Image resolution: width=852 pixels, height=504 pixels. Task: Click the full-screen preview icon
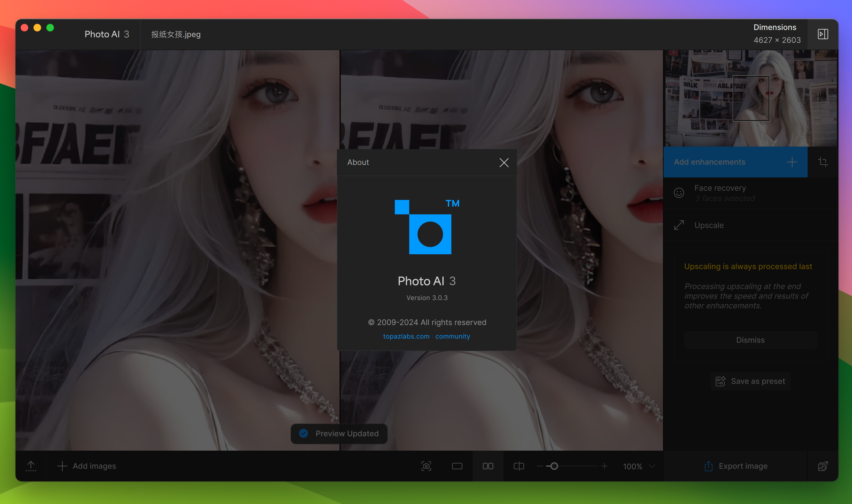(x=457, y=466)
